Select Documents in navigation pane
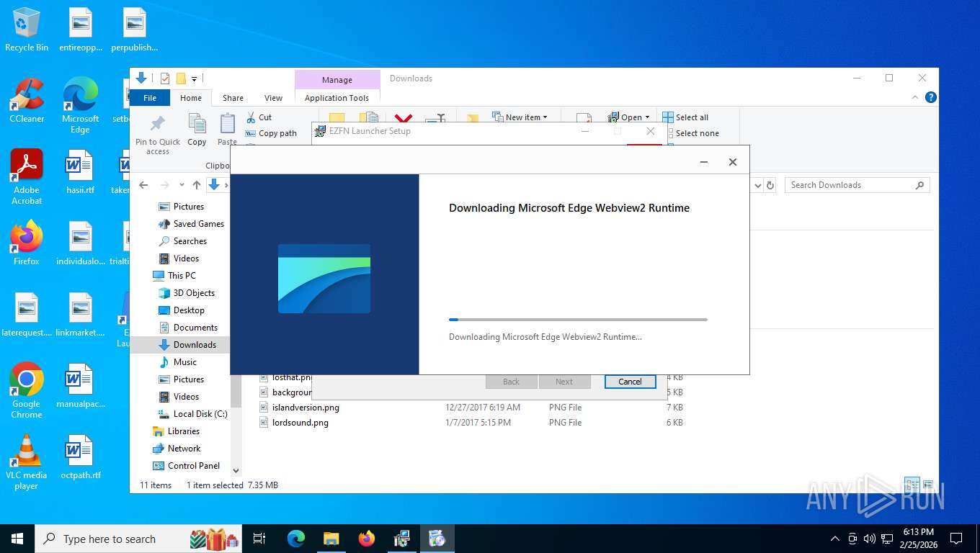Viewport: 980px width, 553px height. coord(187,328)
